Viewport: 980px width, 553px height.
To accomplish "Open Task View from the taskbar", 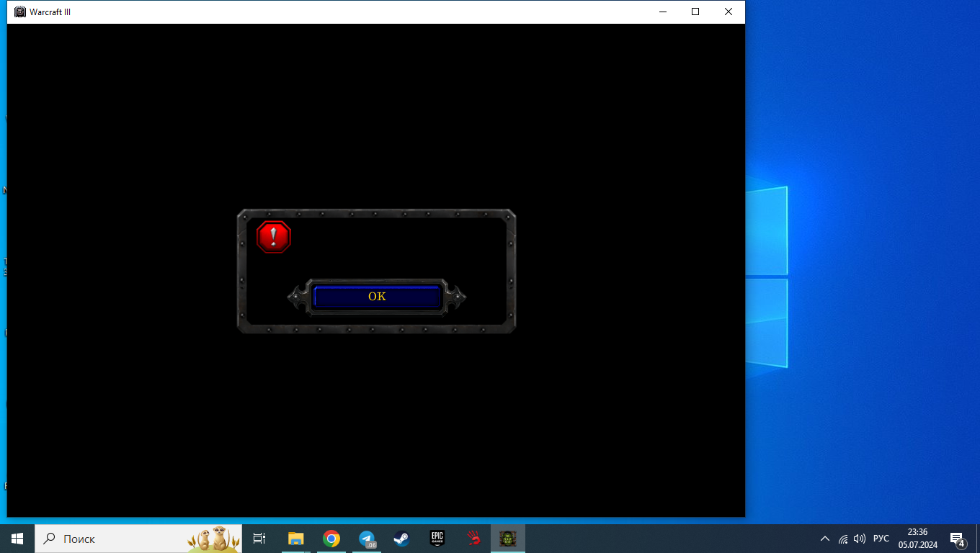I will click(x=259, y=539).
